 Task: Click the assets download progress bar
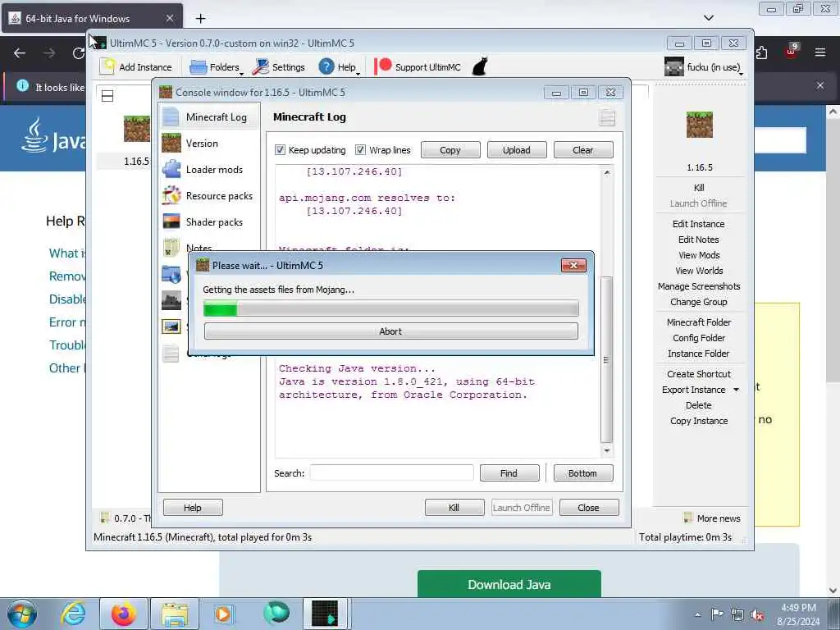tap(391, 308)
